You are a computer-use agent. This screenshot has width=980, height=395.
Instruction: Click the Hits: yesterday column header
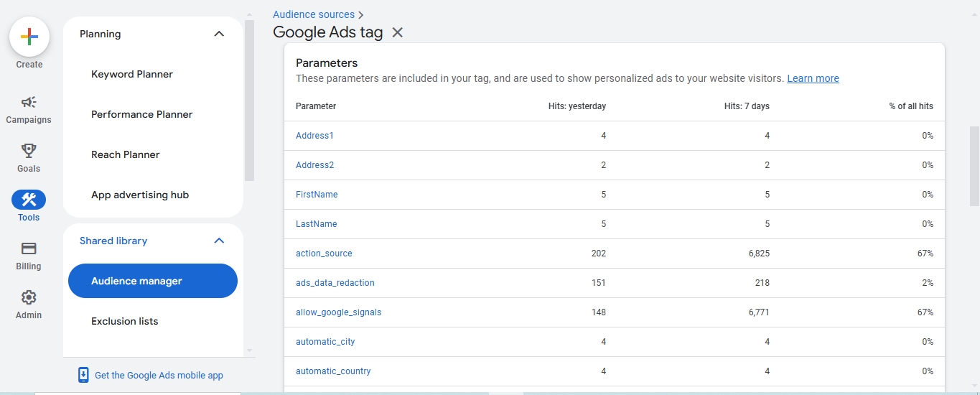pos(577,106)
